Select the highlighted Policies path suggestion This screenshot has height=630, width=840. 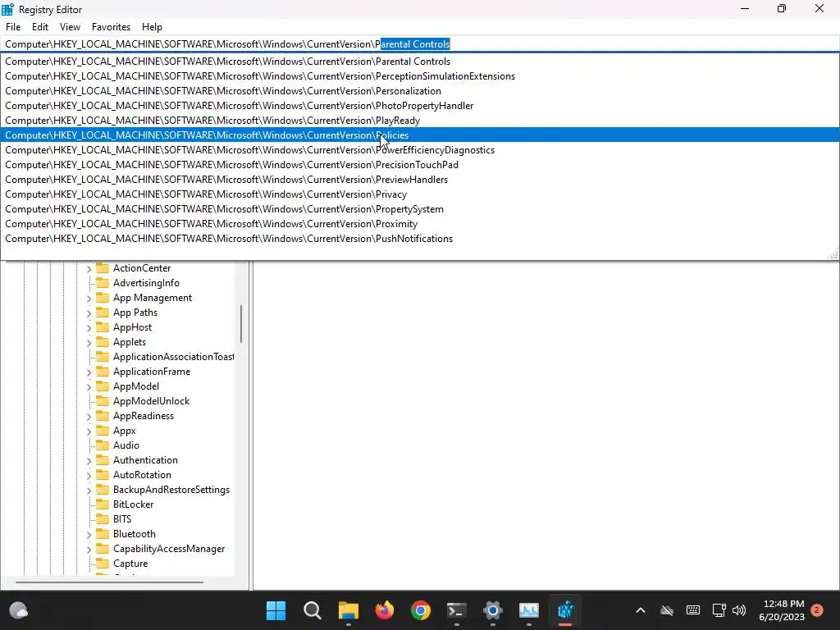(x=420, y=135)
